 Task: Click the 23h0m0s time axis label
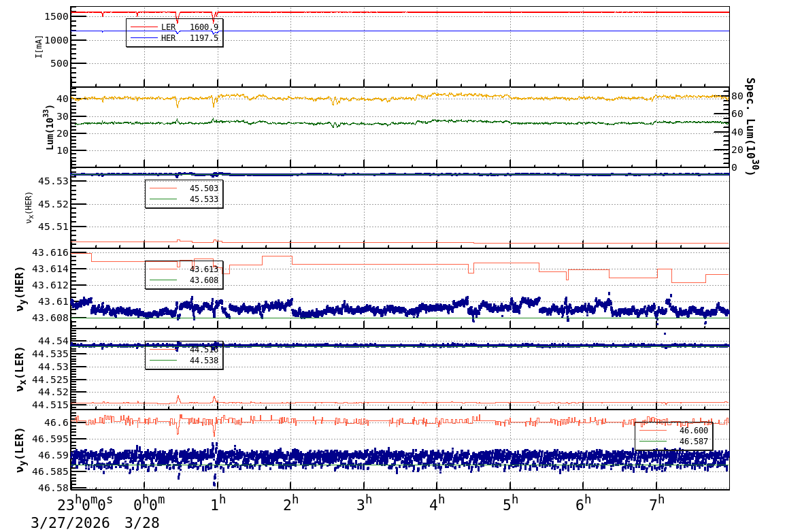tap(84, 504)
